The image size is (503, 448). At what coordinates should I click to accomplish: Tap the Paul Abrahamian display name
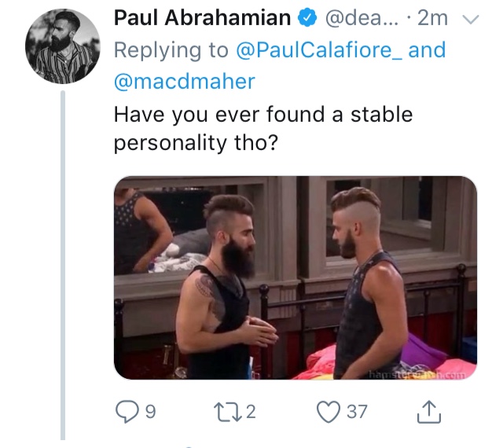point(203,17)
